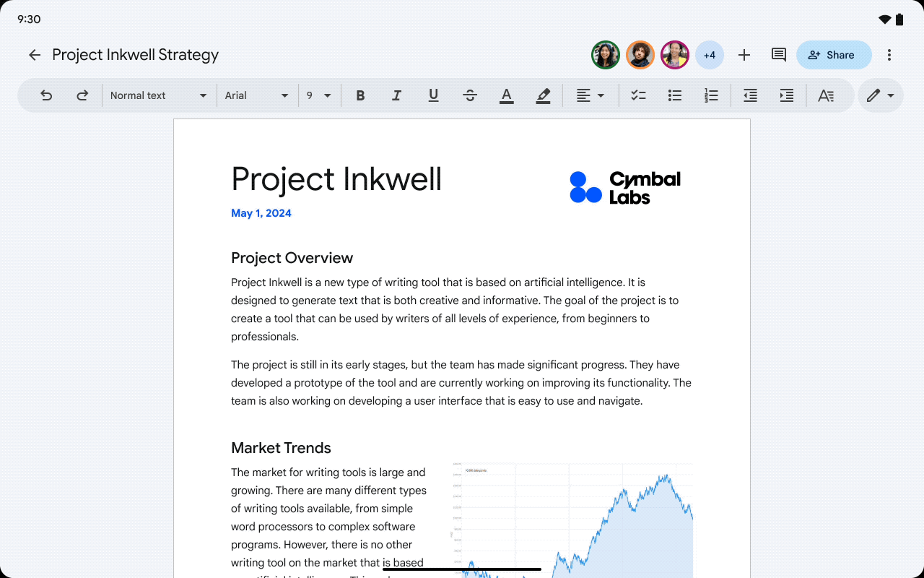Click the battery status icon
This screenshot has height=578, width=924.
pyautogui.click(x=899, y=20)
